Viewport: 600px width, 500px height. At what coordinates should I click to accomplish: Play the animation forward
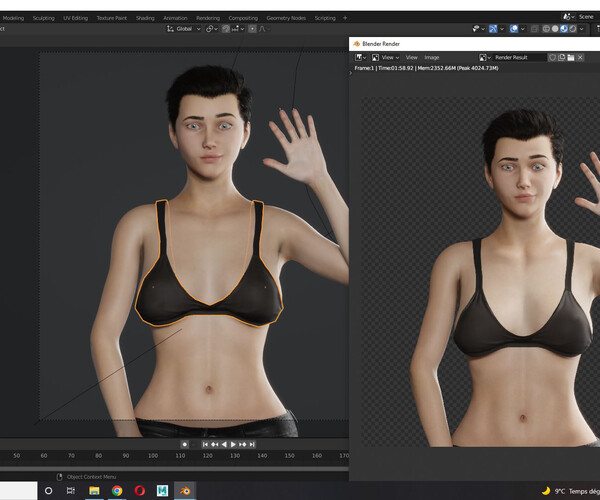[x=233, y=445]
